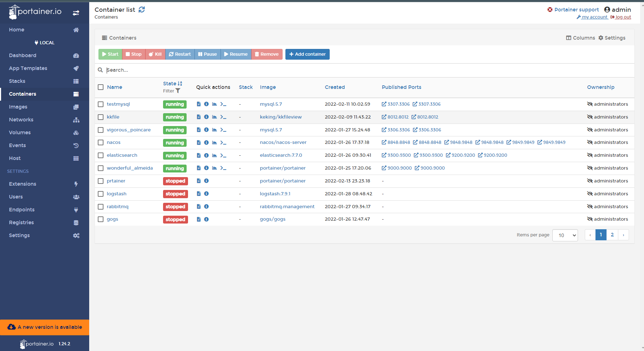Toggle sidebar collapse icon
The width and height of the screenshot is (644, 351).
point(76,13)
